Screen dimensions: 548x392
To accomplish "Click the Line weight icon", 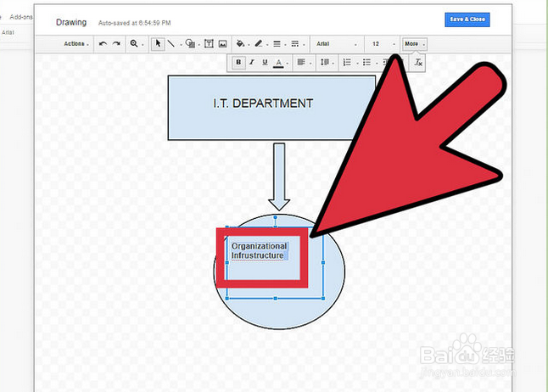I will pos(277,44).
